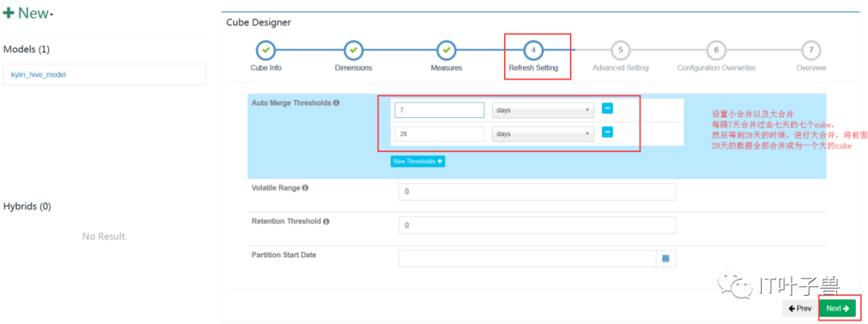This screenshot has width=868, height=324.
Task: Open the New dropdown menu
Action: (28, 14)
